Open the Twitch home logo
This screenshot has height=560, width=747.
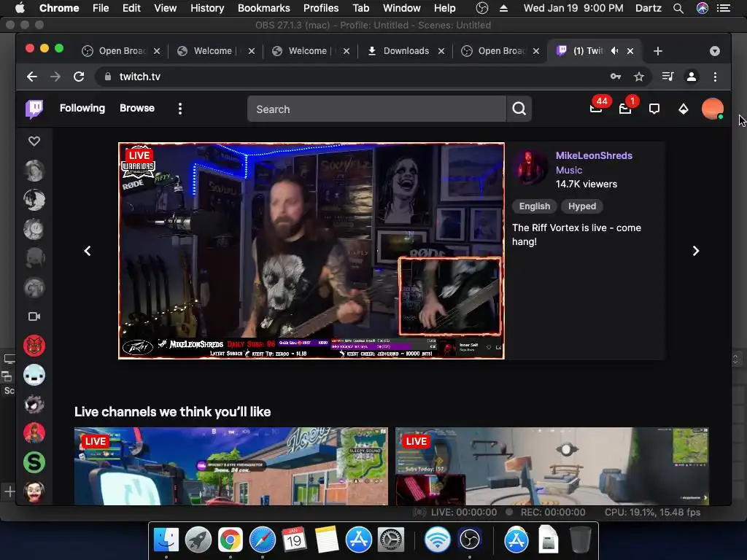click(x=34, y=109)
